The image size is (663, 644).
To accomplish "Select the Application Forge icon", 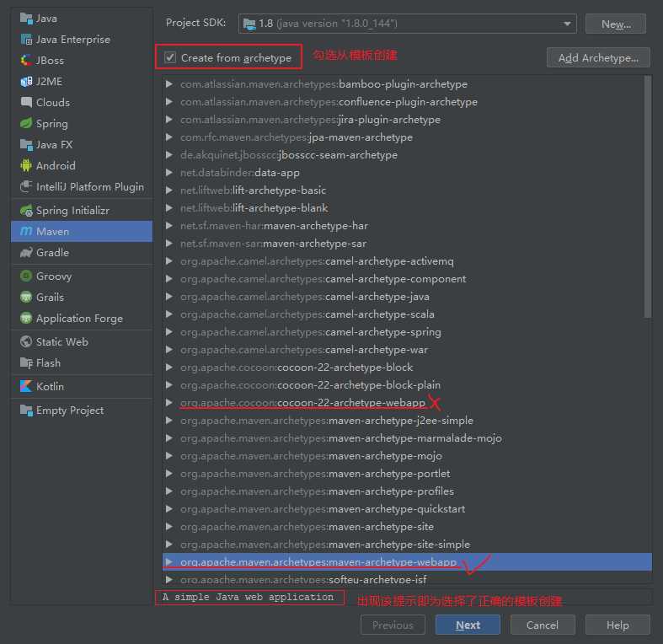I will tap(26, 318).
